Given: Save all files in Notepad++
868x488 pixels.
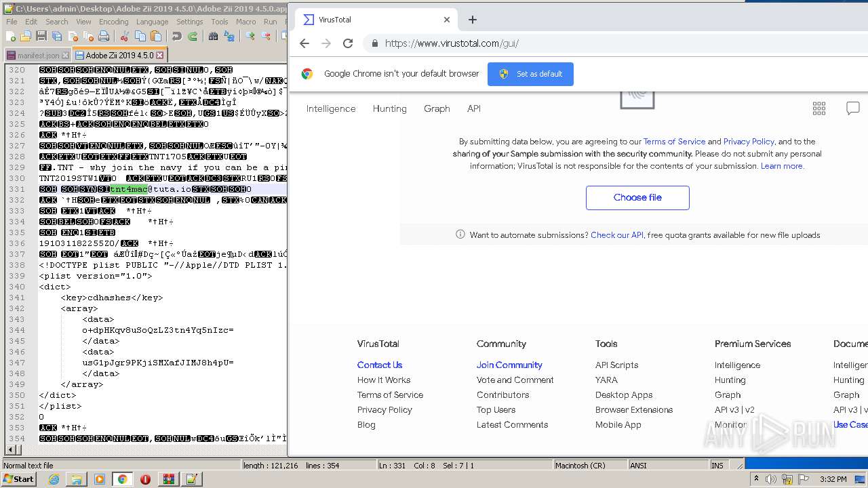Looking at the screenshot, I should coord(57,36).
